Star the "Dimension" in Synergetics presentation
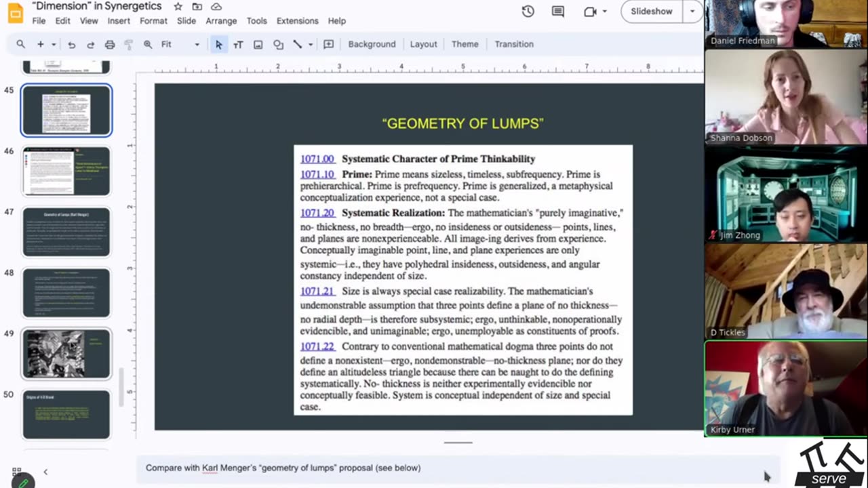 pos(178,7)
